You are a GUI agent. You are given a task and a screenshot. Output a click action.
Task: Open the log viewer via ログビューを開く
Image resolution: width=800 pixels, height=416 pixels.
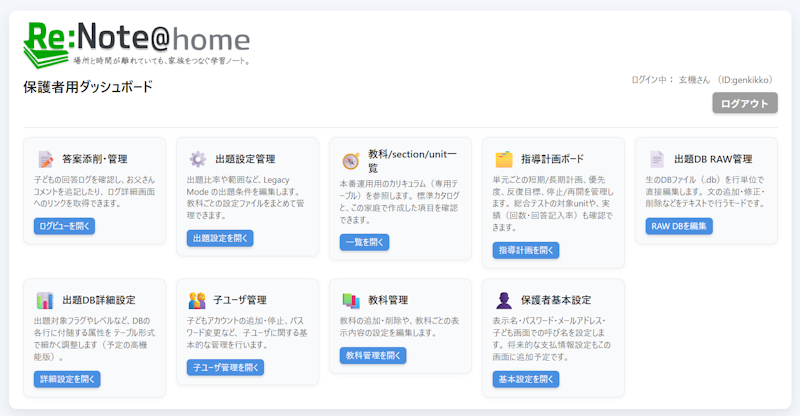pyautogui.click(x=64, y=226)
